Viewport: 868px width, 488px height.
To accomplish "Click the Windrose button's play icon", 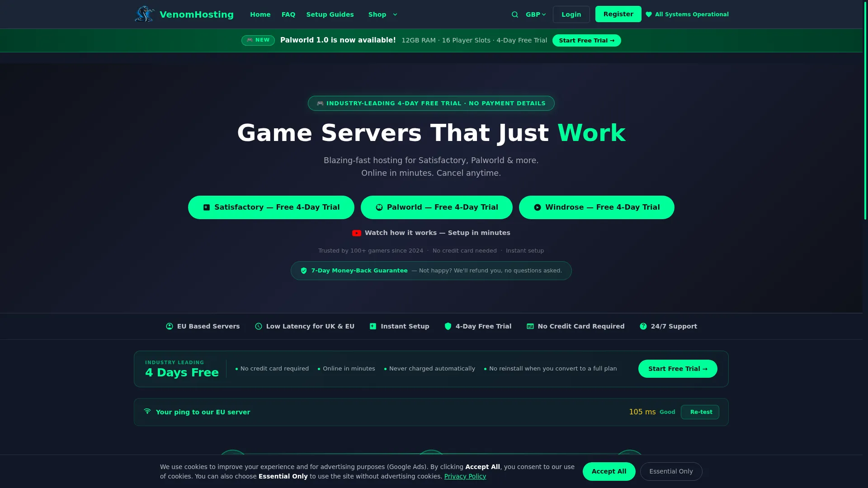I will (x=538, y=207).
